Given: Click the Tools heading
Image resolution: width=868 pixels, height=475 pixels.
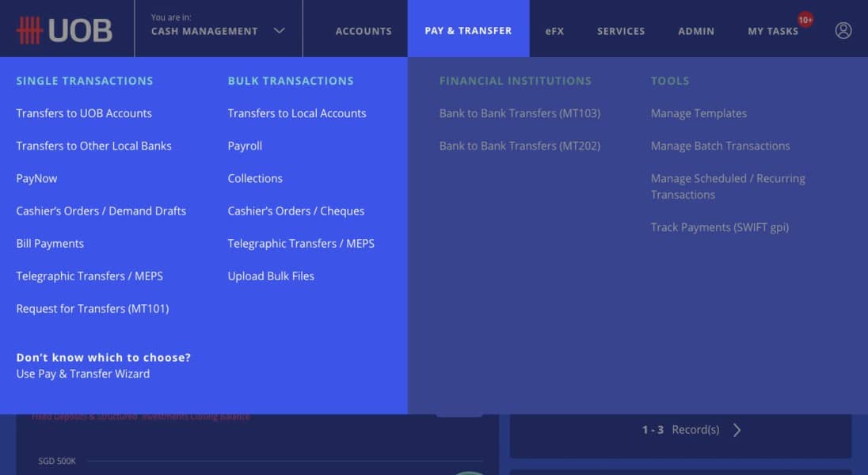Looking at the screenshot, I should click(670, 81).
